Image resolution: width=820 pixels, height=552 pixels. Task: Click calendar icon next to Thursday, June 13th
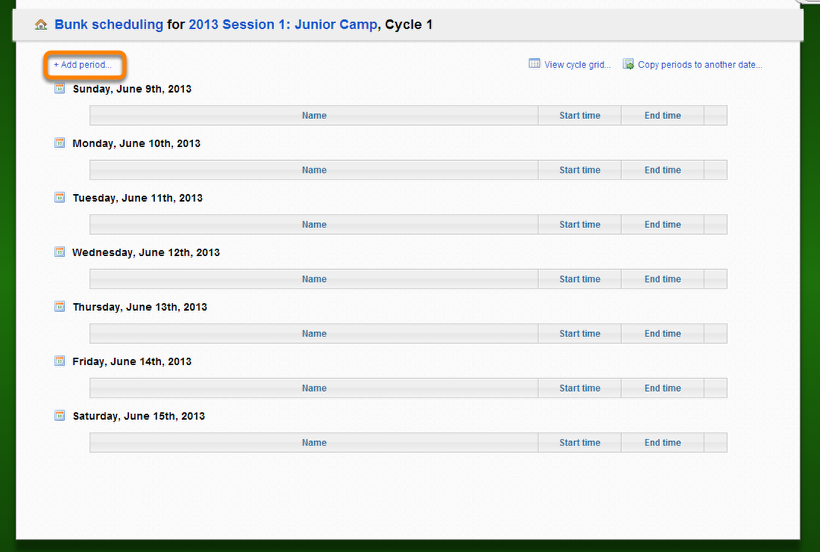coord(60,307)
